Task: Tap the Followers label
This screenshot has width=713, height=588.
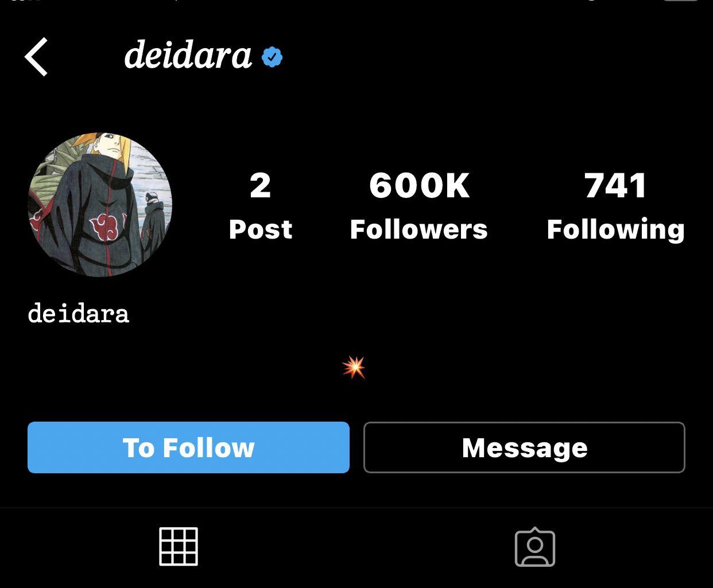Action: 419,229
